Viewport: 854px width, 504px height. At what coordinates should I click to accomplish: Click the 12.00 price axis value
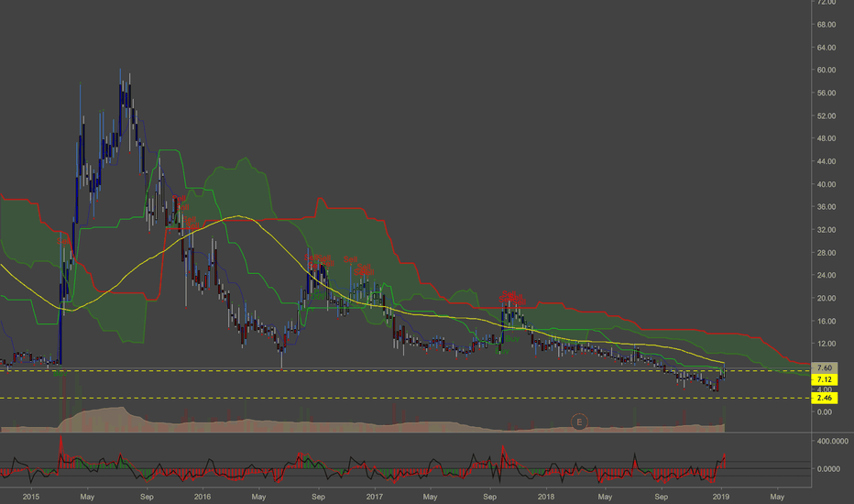[827, 344]
